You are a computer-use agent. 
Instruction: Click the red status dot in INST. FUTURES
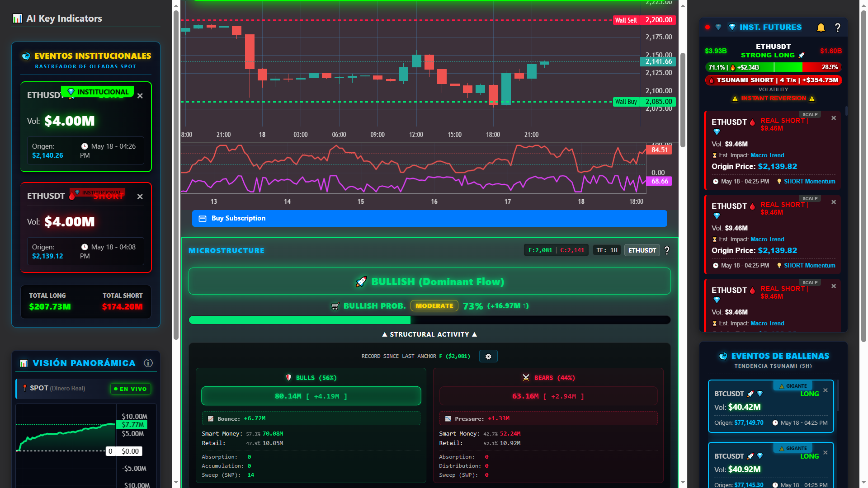(x=708, y=28)
